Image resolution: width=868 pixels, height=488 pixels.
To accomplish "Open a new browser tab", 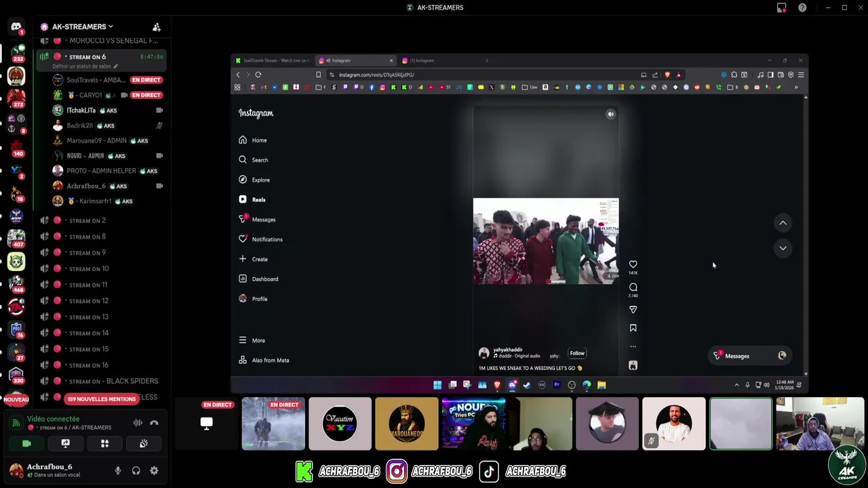I will (486, 60).
